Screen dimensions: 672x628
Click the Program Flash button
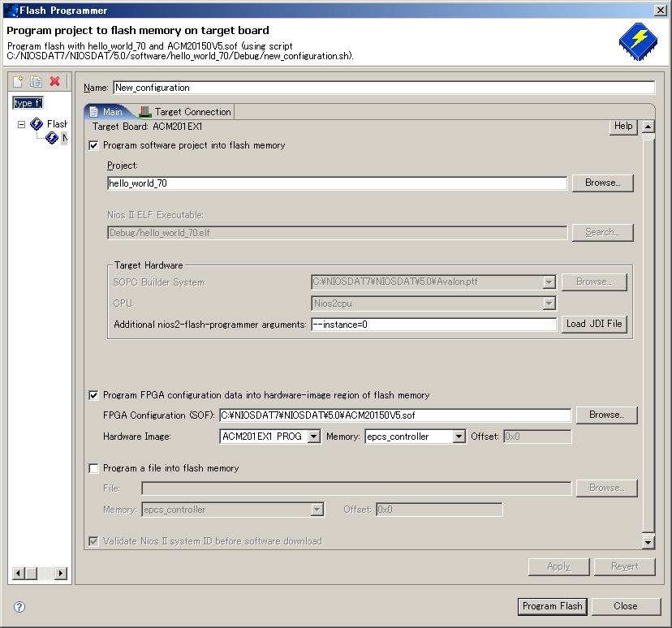point(552,606)
